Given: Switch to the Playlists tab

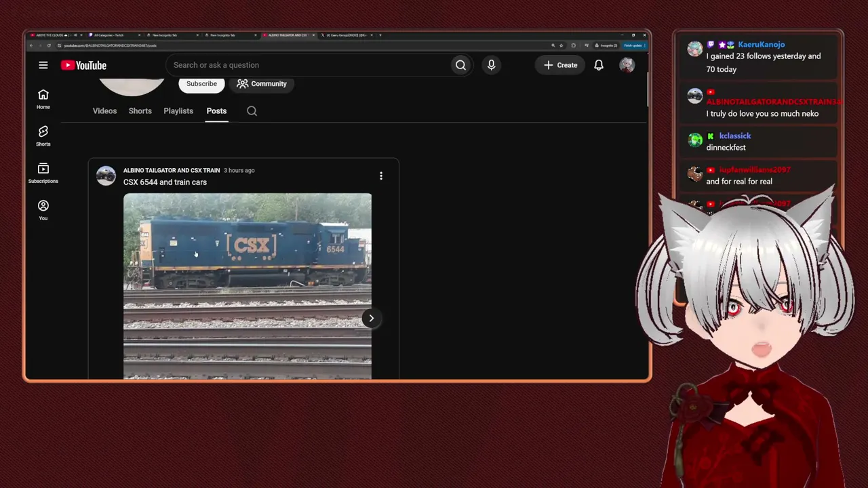Looking at the screenshot, I should (178, 111).
